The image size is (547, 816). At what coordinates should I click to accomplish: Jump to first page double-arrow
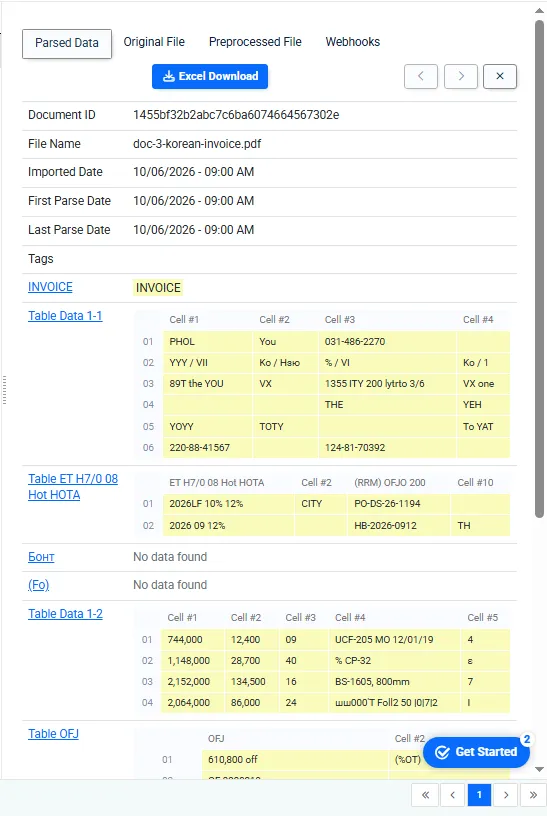point(425,795)
